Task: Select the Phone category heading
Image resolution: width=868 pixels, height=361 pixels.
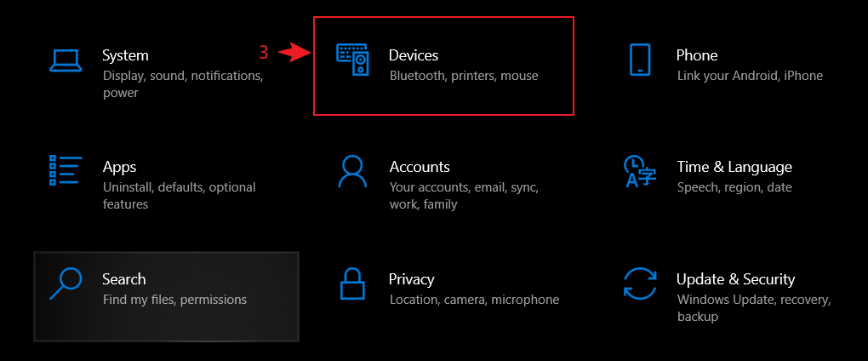Action: coord(697,55)
